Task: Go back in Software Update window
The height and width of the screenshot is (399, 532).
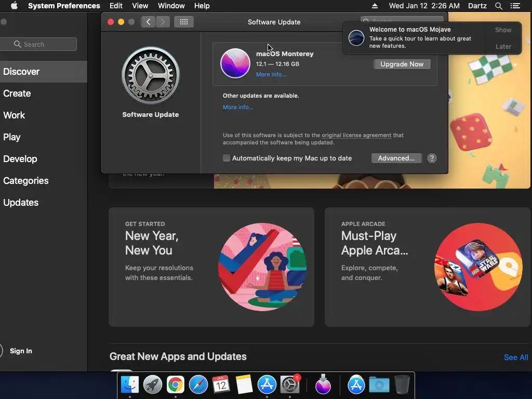Action: point(148,22)
